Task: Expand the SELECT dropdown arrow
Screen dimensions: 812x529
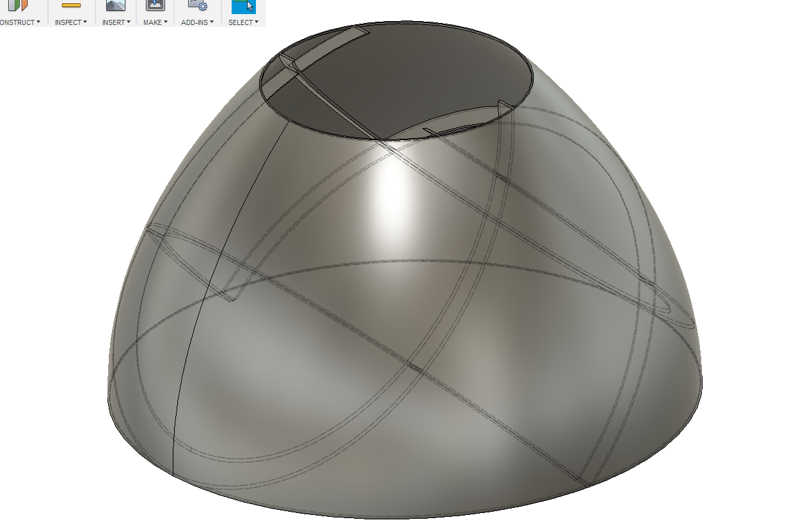Action: [x=257, y=22]
